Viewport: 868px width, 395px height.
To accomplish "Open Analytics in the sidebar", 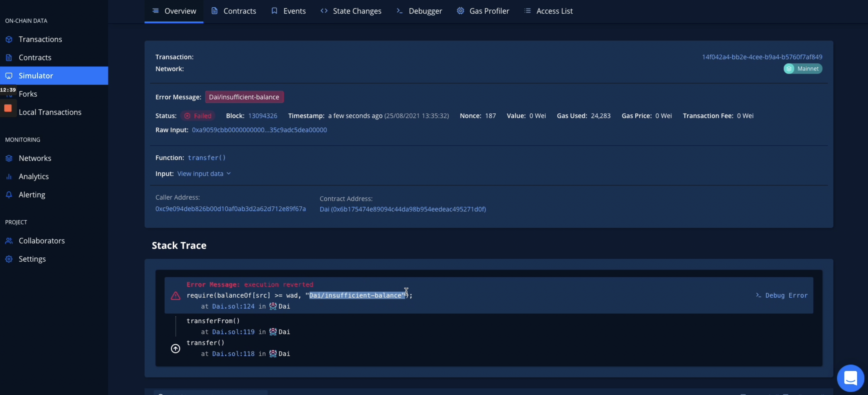I will pyautogui.click(x=33, y=176).
